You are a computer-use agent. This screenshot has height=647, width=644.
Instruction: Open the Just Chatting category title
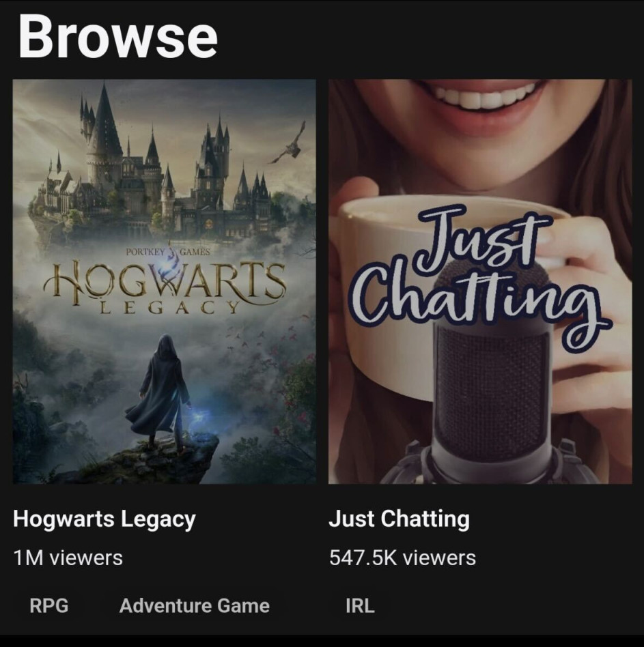point(400,519)
